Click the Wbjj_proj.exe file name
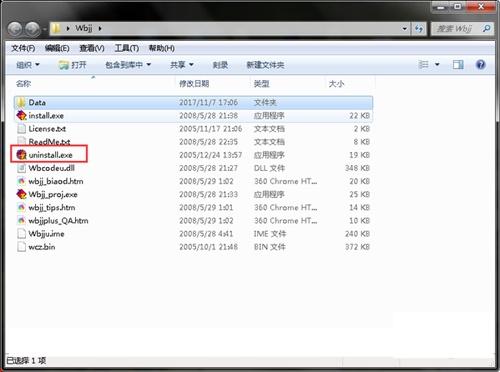This screenshot has width=500, height=372. click(53, 194)
